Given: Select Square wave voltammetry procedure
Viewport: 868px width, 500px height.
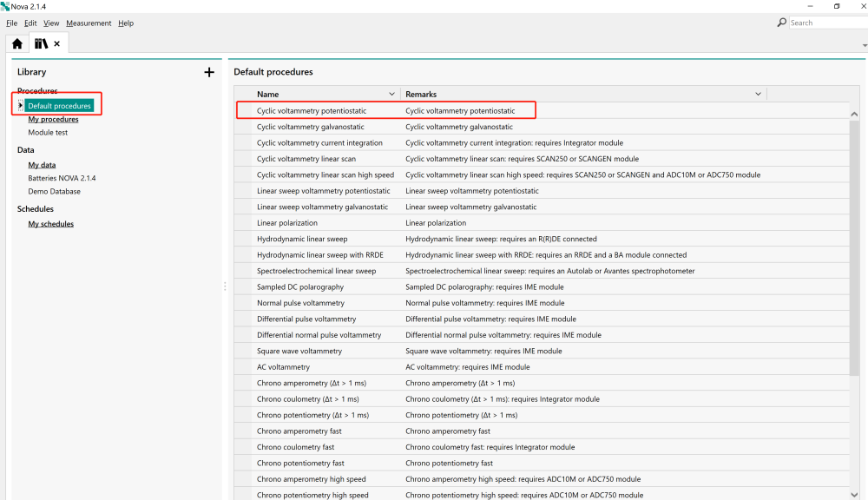Looking at the screenshot, I should (299, 352).
